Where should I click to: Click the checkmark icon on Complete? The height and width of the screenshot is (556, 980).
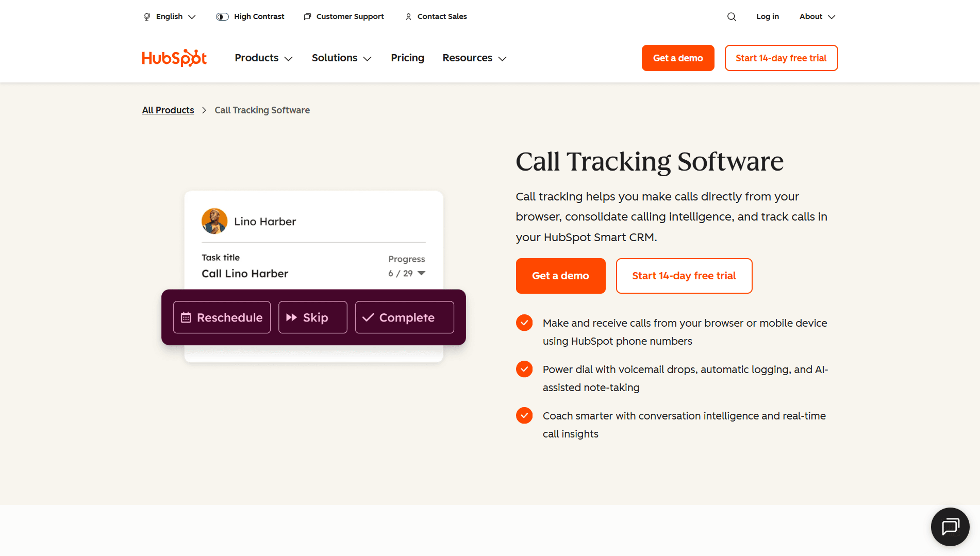click(x=368, y=317)
